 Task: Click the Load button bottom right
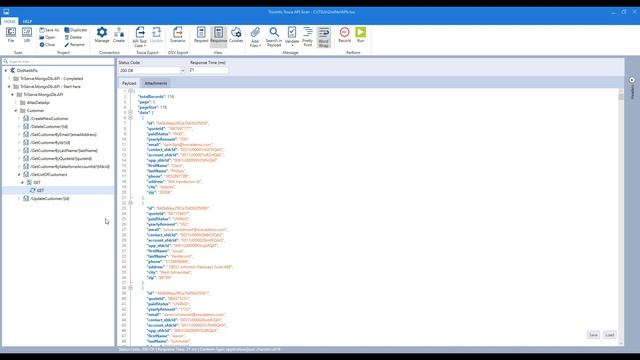610,335
